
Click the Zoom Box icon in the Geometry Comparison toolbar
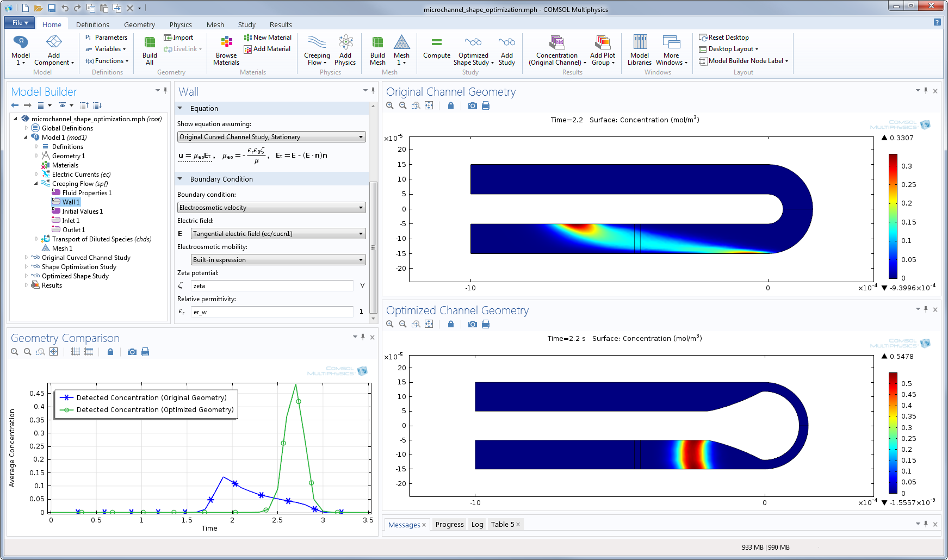tap(41, 352)
